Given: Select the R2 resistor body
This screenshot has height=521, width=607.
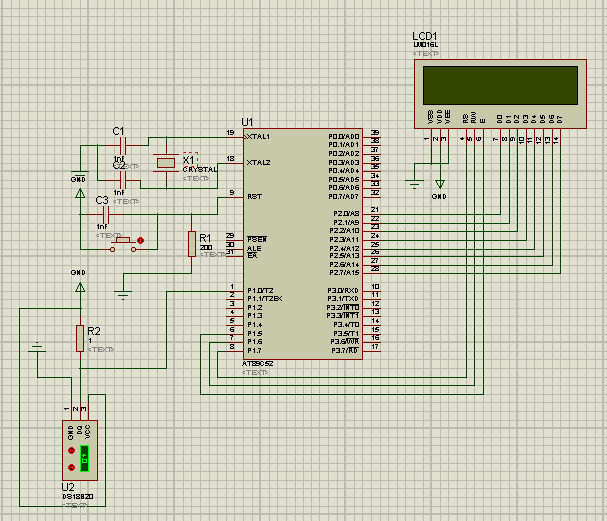Looking at the screenshot, I should pyautogui.click(x=80, y=338).
